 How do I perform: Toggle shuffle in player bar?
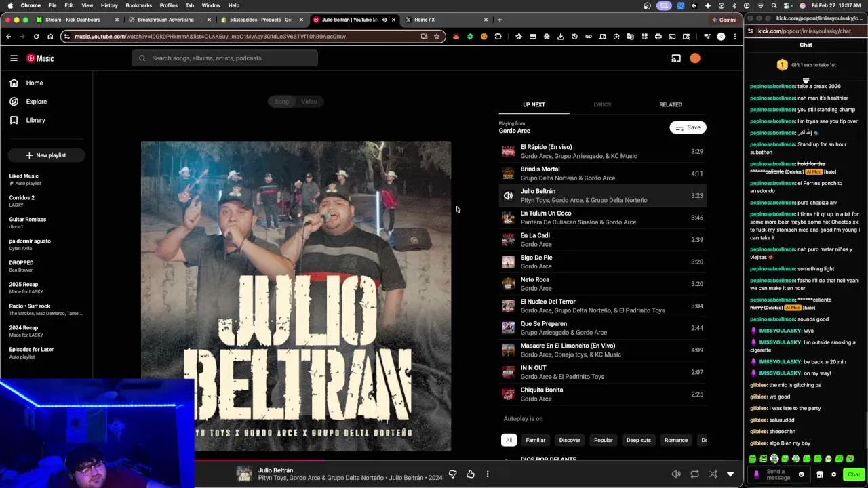[x=713, y=474]
